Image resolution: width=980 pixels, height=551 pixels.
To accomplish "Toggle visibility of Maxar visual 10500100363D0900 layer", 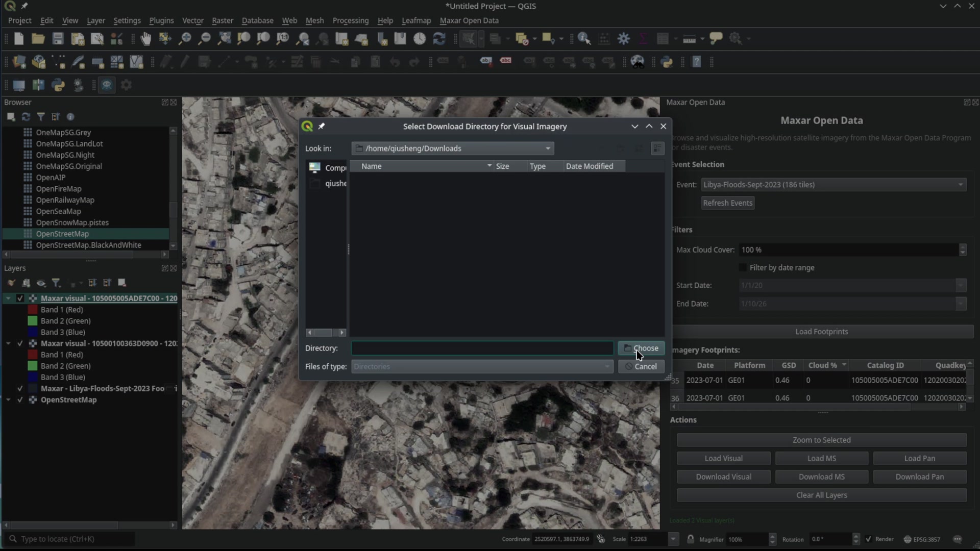I will (x=20, y=343).
